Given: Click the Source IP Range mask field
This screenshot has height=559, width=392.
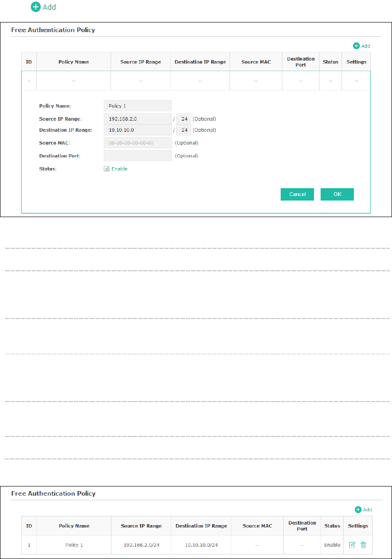Looking at the screenshot, I should tap(184, 118).
